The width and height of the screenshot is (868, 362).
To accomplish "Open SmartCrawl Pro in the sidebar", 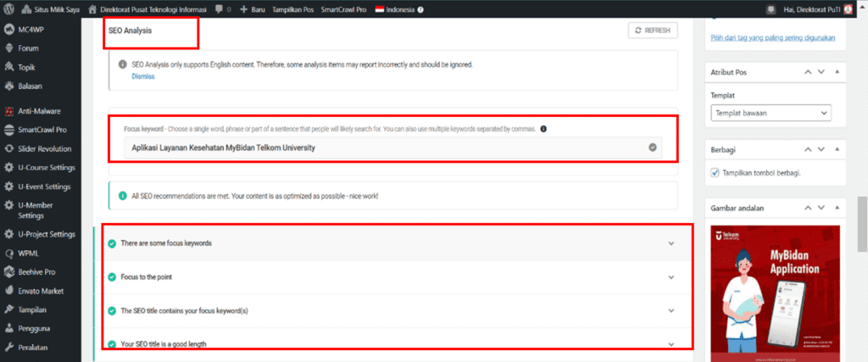I will (x=41, y=130).
